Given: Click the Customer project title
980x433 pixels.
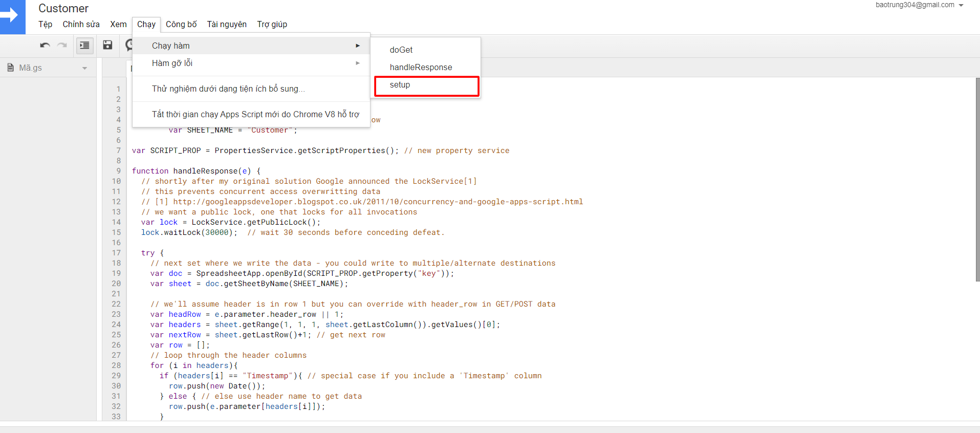Looking at the screenshot, I should 63,8.
